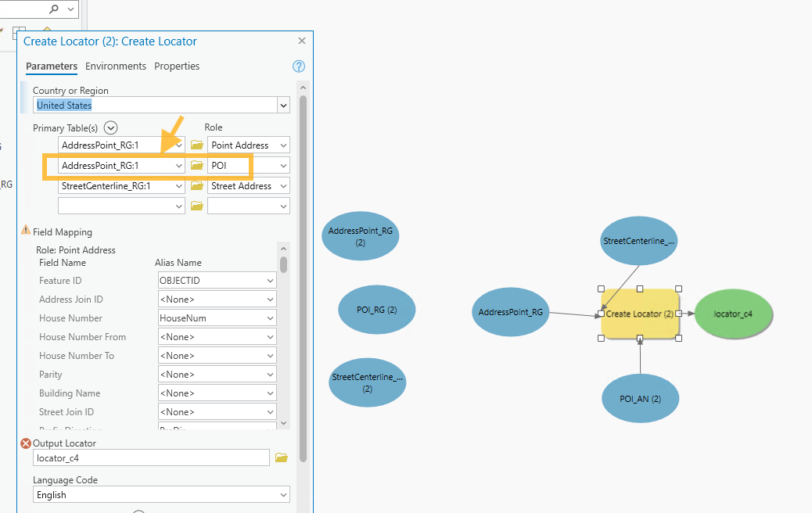Click folder icon next to Output Locator
Viewport: 812px width, 513px height.
pyautogui.click(x=282, y=458)
